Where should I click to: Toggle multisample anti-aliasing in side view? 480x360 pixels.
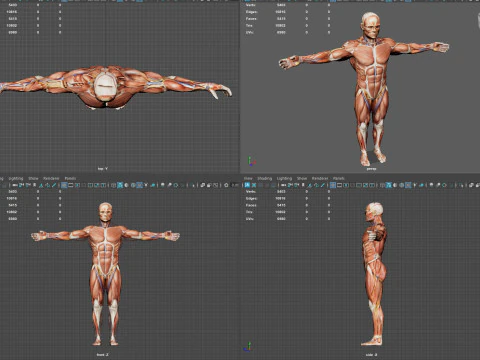pyautogui.click(x=444, y=185)
